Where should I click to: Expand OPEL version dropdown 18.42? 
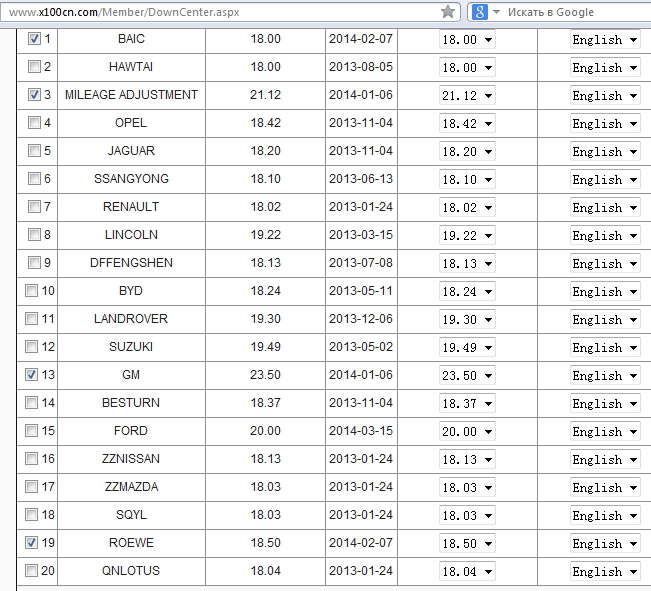467,124
